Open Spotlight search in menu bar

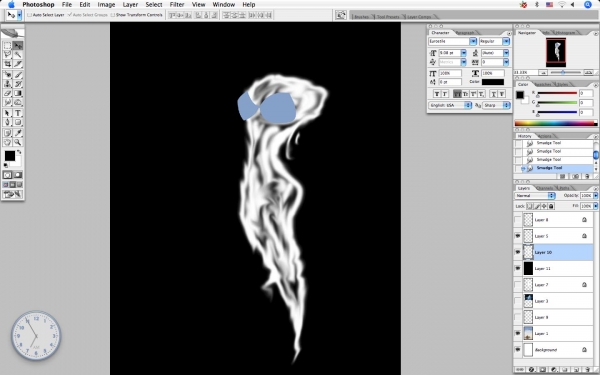[588, 5]
